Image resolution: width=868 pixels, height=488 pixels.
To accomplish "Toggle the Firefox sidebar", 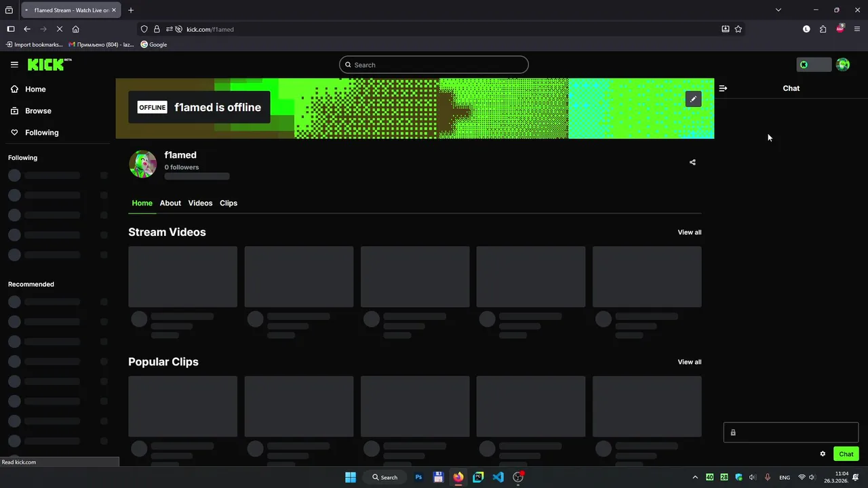I will click(x=10, y=29).
